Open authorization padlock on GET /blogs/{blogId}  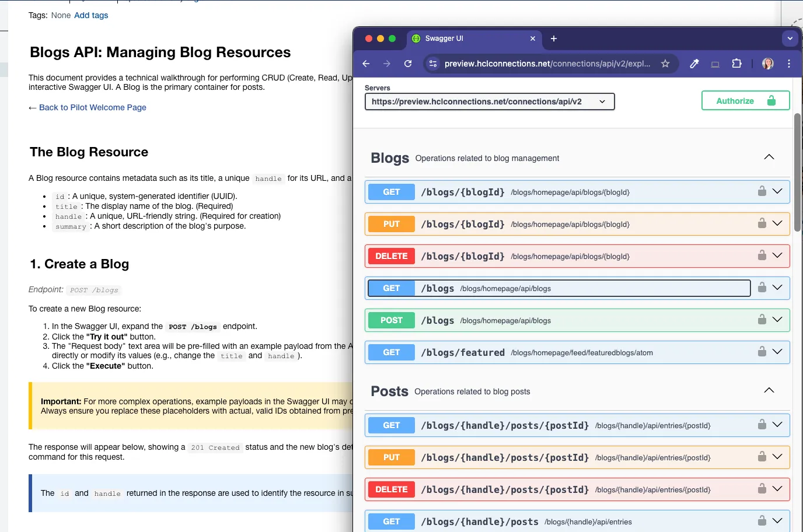point(762,191)
